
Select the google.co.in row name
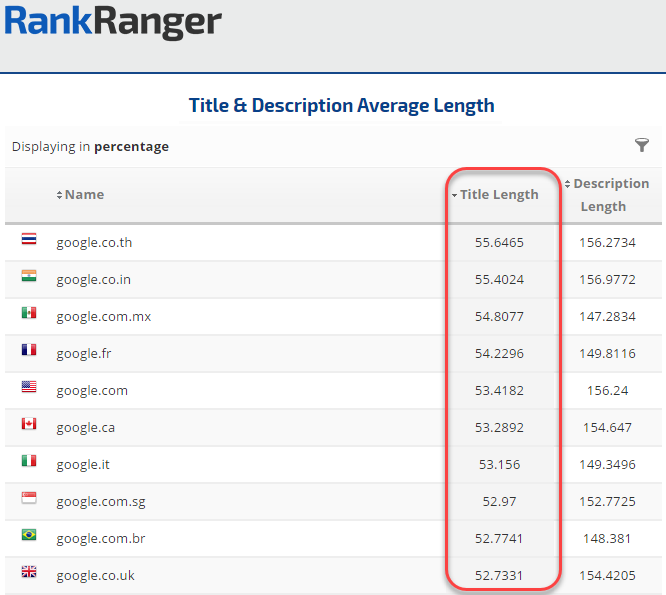tap(93, 279)
